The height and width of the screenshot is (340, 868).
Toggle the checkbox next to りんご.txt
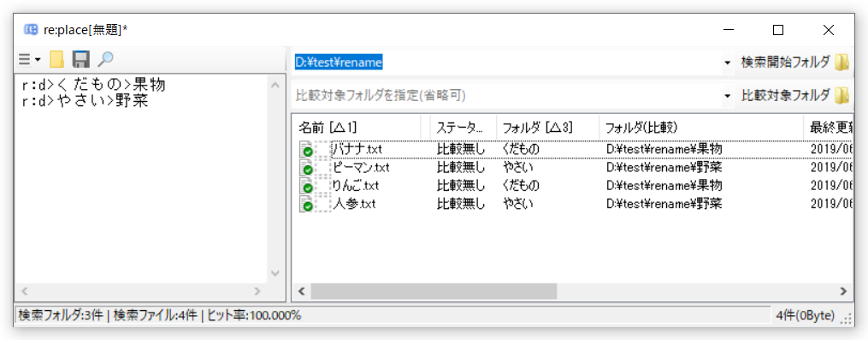coord(322,186)
